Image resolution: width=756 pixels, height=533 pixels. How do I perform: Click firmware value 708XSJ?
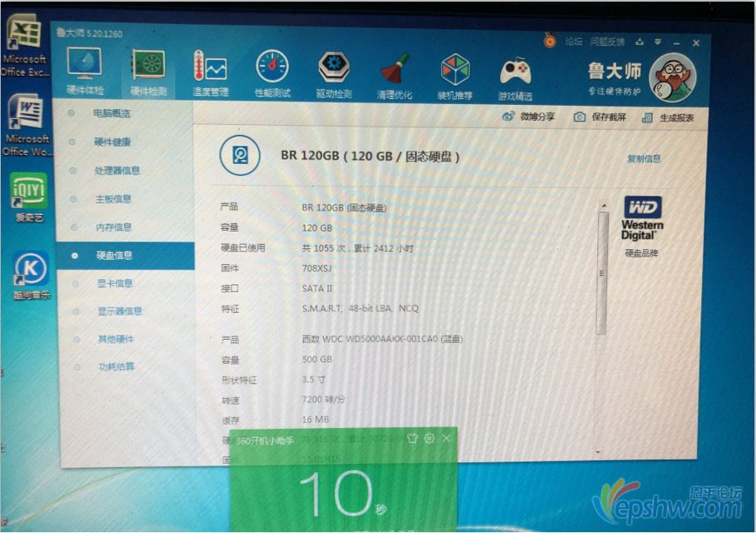(x=316, y=268)
